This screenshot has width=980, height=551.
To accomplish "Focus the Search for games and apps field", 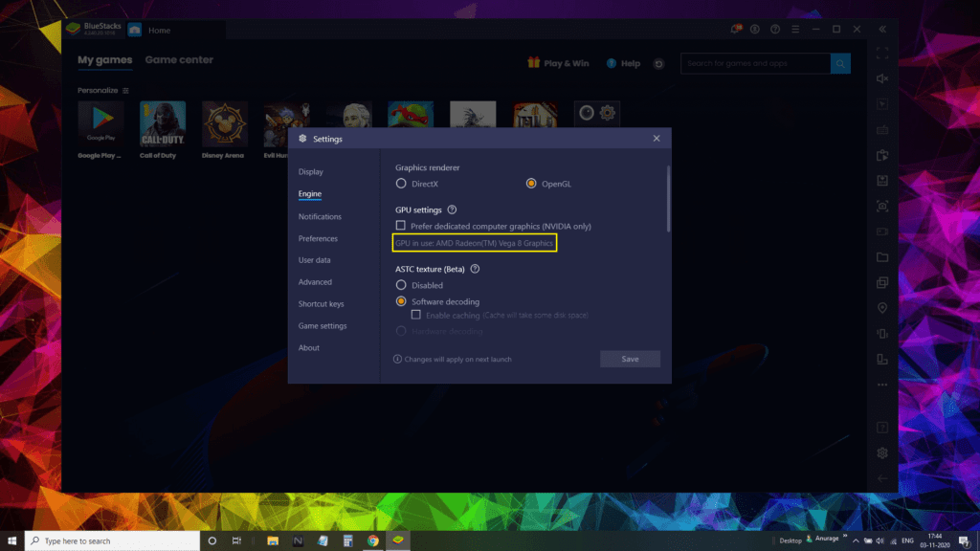I will point(756,63).
